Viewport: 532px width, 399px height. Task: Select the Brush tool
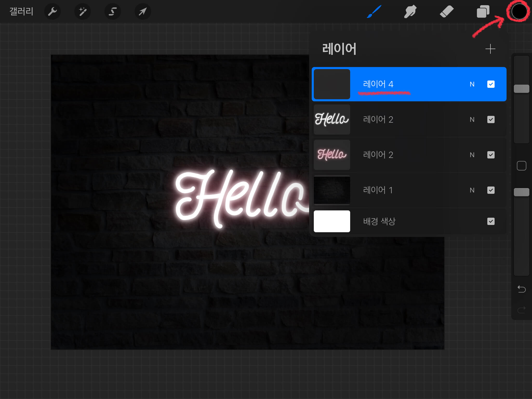pyautogui.click(x=374, y=11)
